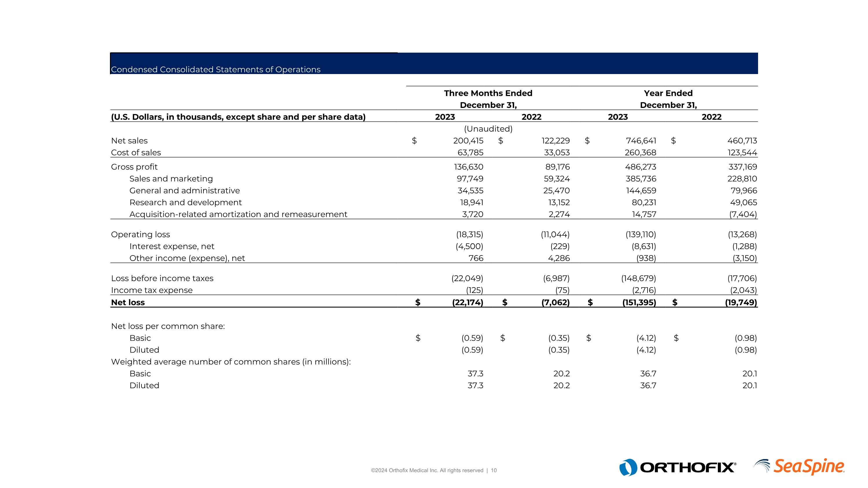This screenshot has height=488, width=868.
Task: Click the Gross profit row label
Action: coord(134,167)
